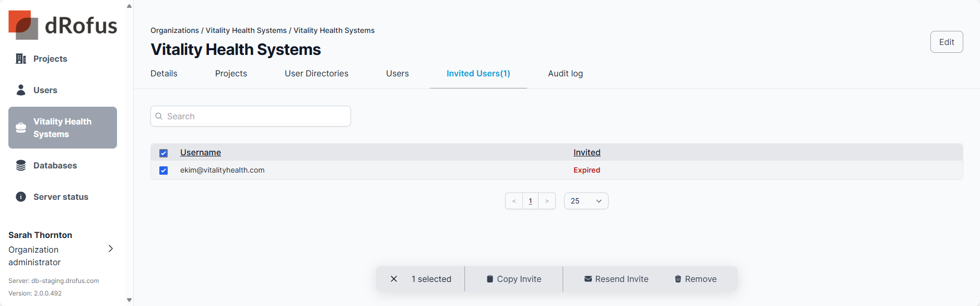Click the Databases stack icon
980x306 pixels.
click(21, 165)
